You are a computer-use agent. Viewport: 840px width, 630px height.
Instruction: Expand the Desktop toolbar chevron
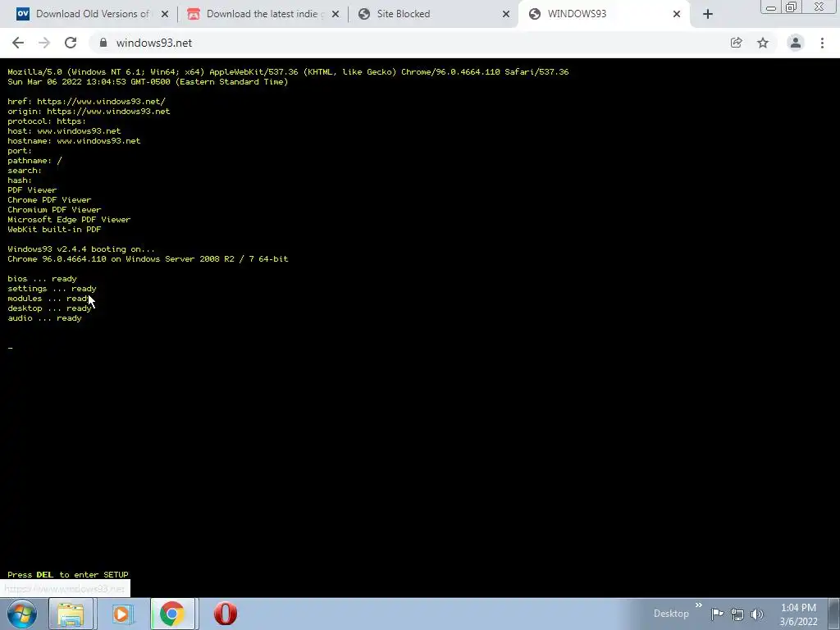(699, 606)
